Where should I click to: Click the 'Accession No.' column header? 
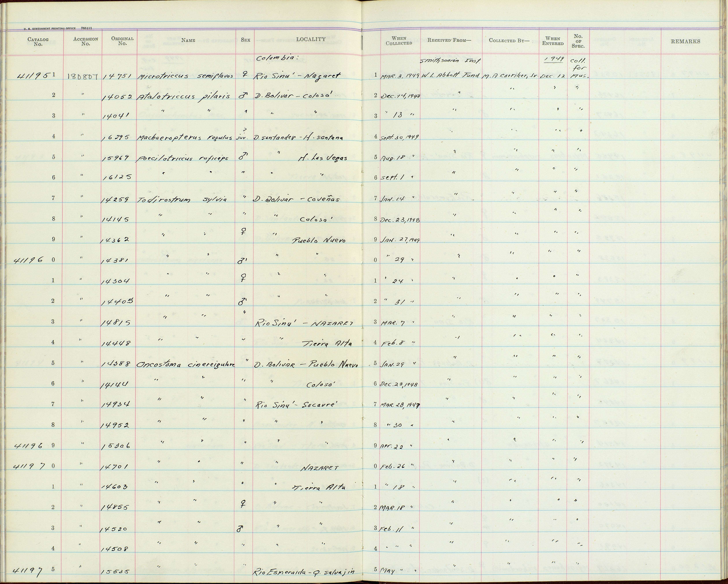[85, 41]
